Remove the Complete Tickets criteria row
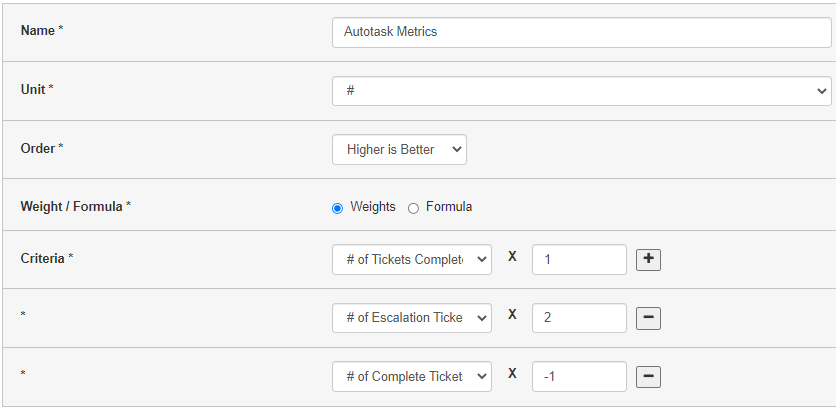This screenshot has height=410, width=836. click(x=648, y=376)
